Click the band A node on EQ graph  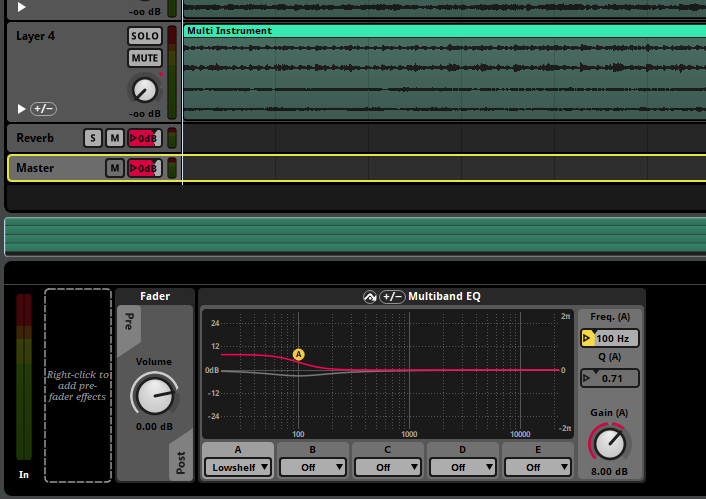pyautogui.click(x=298, y=355)
